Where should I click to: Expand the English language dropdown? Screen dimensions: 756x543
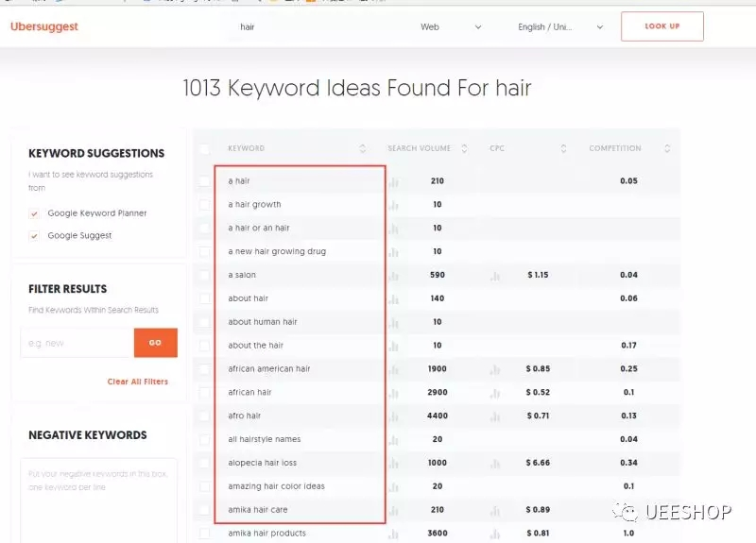tap(560, 27)
